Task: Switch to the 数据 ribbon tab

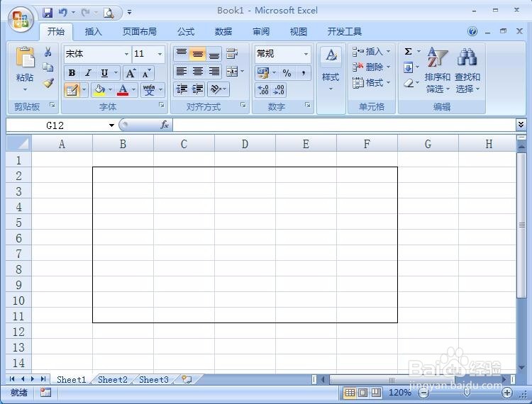Action: [223, 32]
